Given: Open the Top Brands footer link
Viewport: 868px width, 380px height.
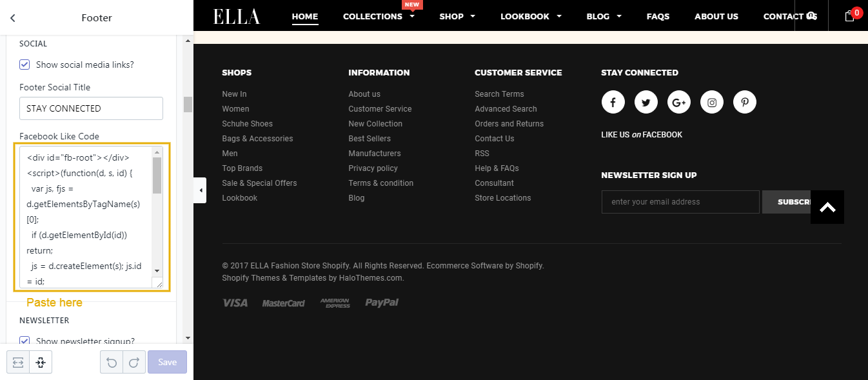Looking at the screenshot, I should click(x=242, y=168).
